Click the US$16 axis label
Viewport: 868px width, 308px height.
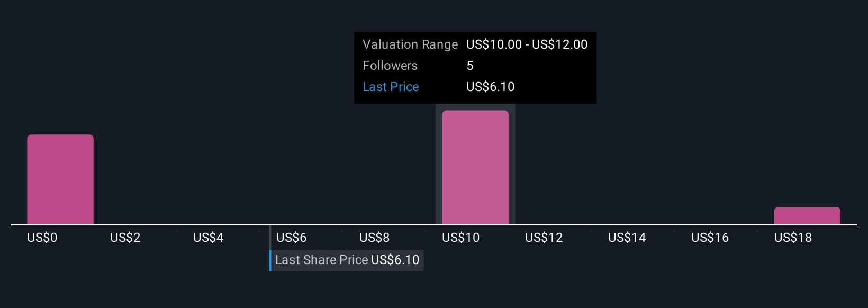[x=710, y=238]
